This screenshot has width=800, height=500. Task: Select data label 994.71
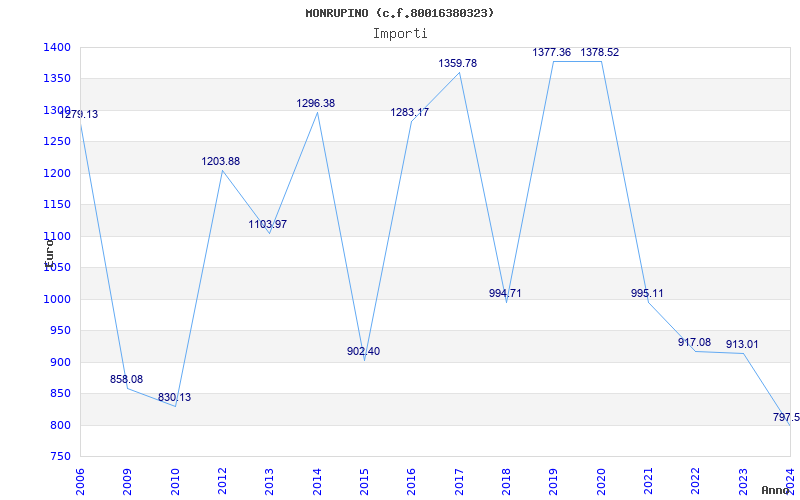[505, 293]
